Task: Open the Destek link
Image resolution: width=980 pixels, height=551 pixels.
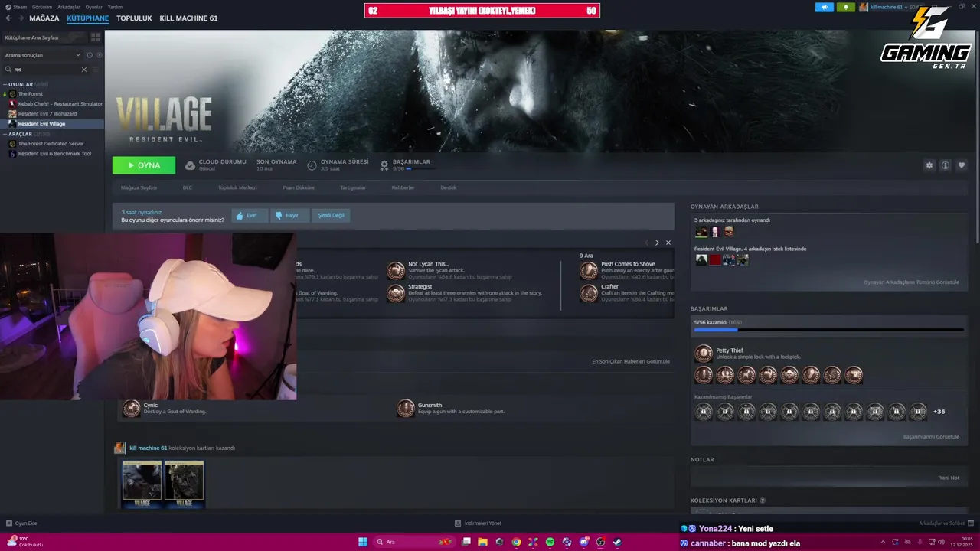Action: coord(449,187)
